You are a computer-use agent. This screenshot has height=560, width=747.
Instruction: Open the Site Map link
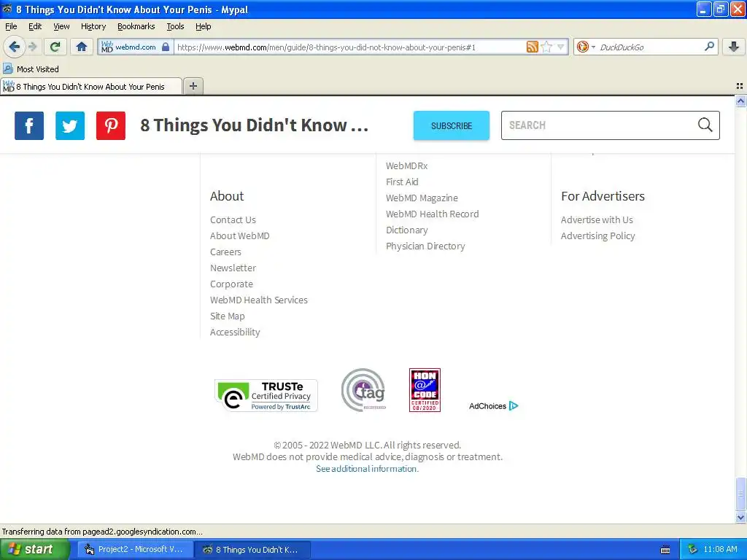pos(228,316)
